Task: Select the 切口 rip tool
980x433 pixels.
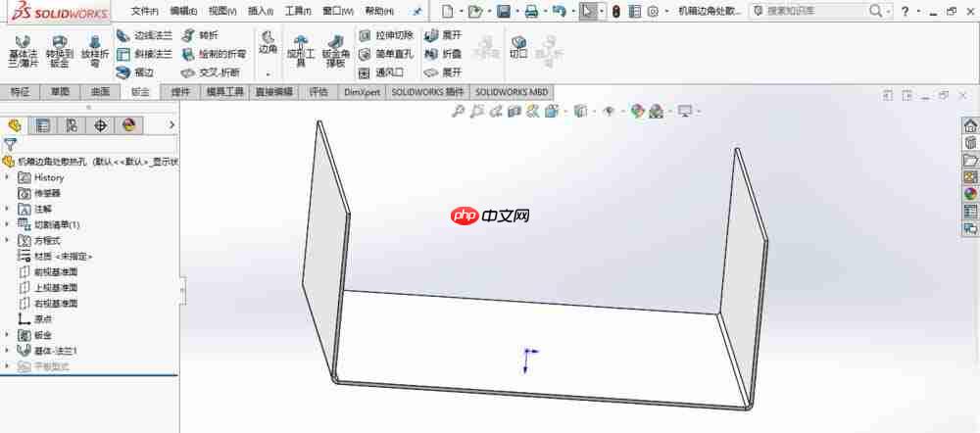Action: tap(518, 47)
